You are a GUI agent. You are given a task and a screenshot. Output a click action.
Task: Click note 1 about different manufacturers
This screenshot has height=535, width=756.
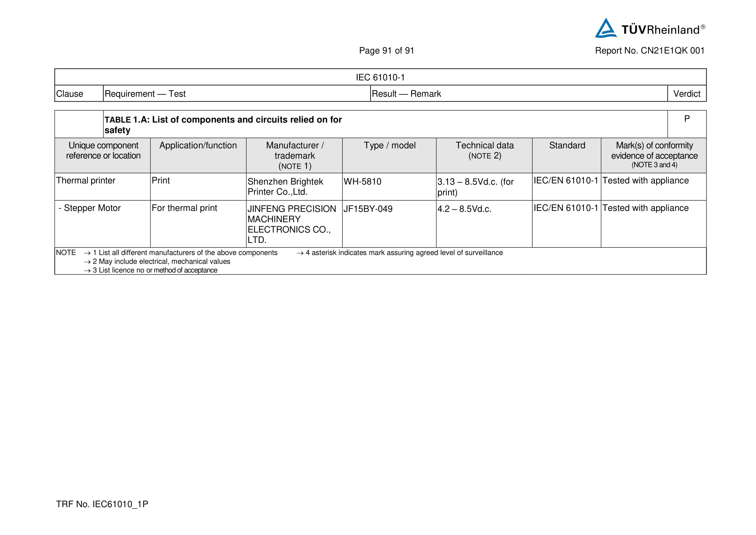pyautogui.click(x=180, y=253)
